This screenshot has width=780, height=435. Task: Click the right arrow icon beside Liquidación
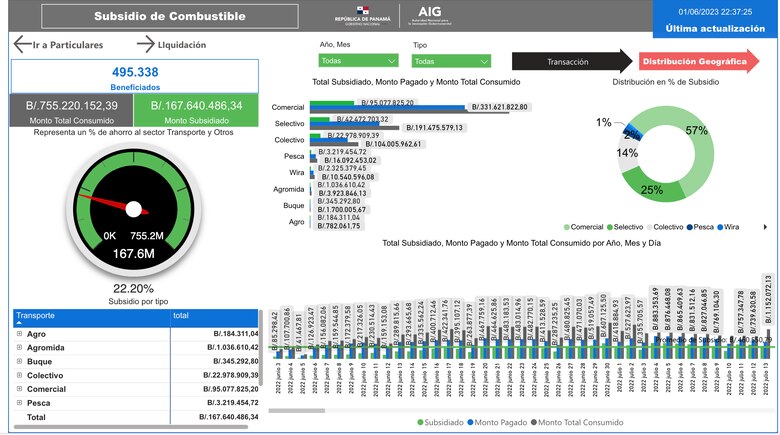[x=145, y=44]
